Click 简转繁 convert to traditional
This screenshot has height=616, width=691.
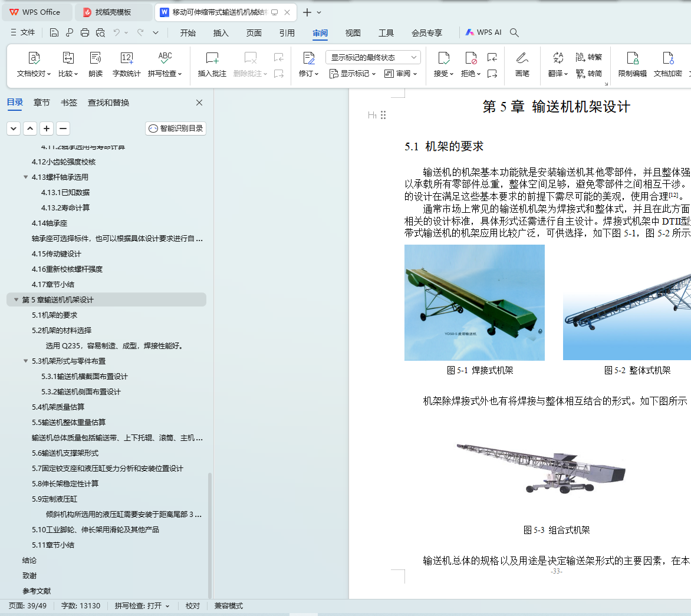click(x=589, y=57)
